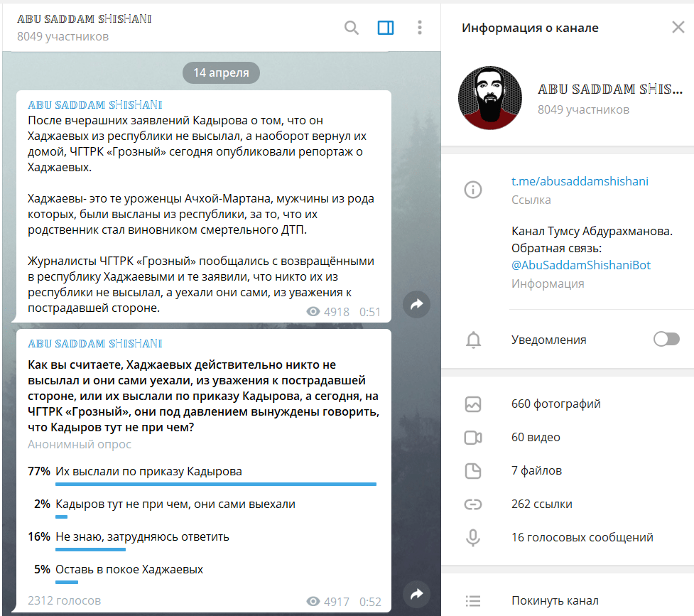Screen dimensions: 694x616
Task: Toggle the split chat view icon
Action: coord(386,28)
